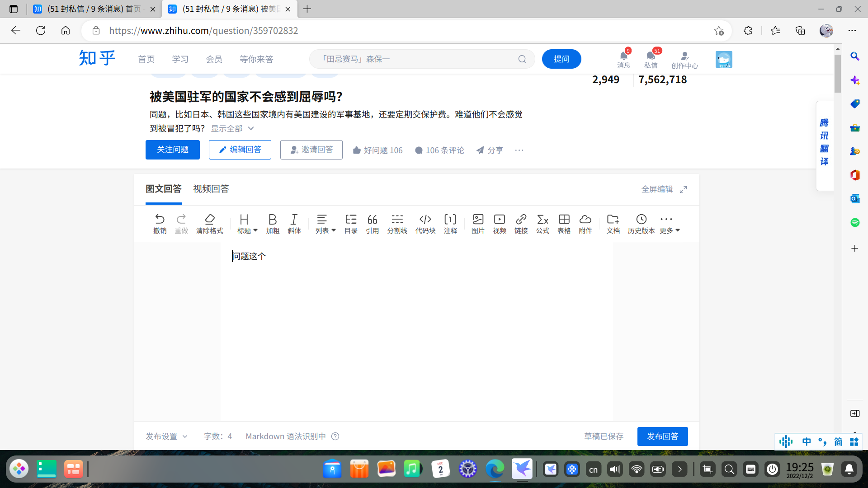Insert a quote using the 引用 icon
The width and height of the screenshot is (868, 488).
pos(372,223)
